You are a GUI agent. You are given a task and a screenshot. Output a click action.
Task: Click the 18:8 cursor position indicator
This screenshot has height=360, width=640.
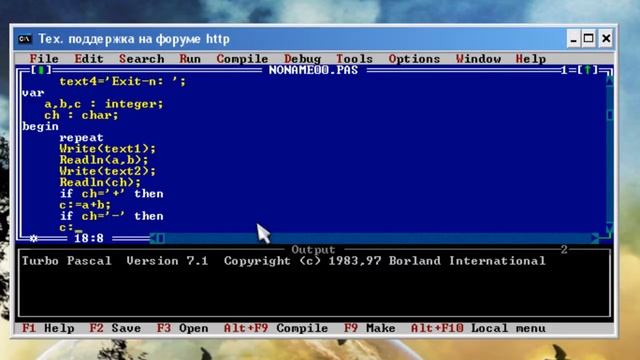[89, 238]
